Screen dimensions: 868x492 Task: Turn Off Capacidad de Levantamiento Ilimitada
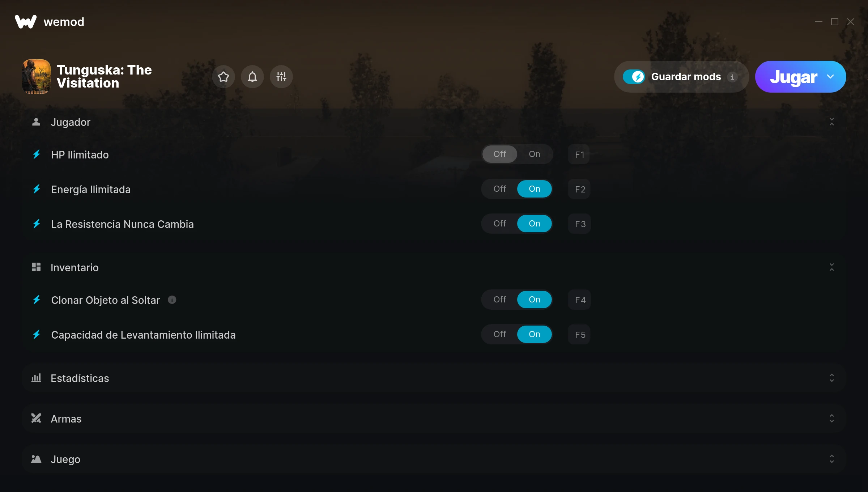coord(499,334)
